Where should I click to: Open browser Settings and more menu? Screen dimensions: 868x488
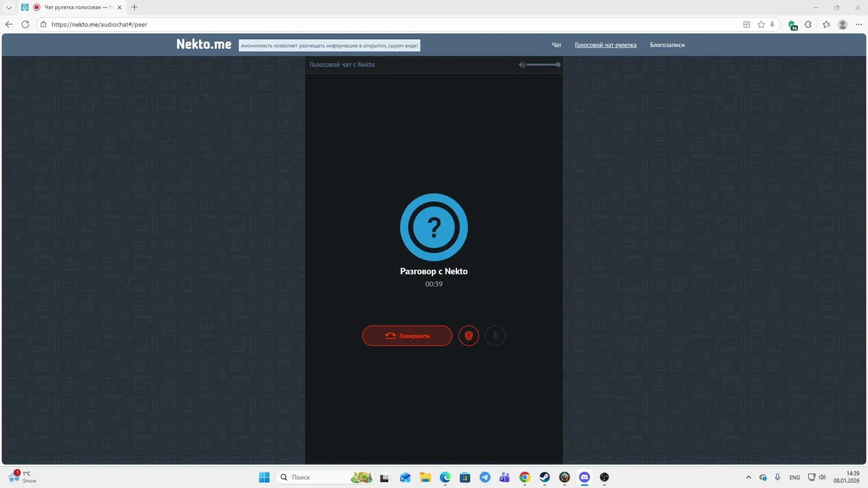(x=859, y=24)
